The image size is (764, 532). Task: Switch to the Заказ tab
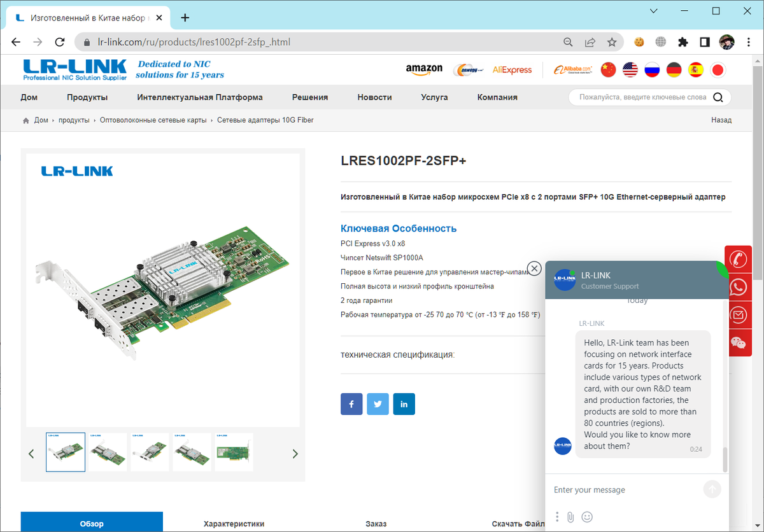click(x=376, y=523)
